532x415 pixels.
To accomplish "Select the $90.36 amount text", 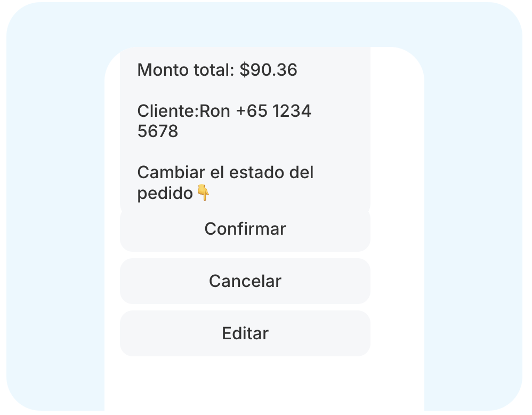I will 268,70.
